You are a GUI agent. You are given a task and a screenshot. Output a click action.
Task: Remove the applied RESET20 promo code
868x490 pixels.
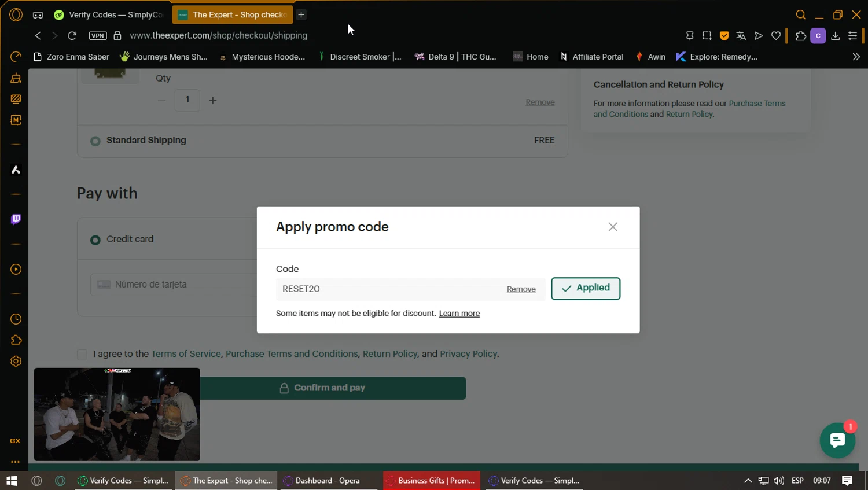(521, 289)
